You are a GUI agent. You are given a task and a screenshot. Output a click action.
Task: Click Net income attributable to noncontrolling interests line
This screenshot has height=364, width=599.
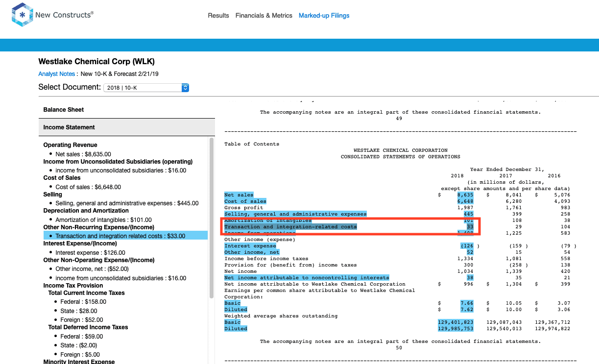coord(307,278)
